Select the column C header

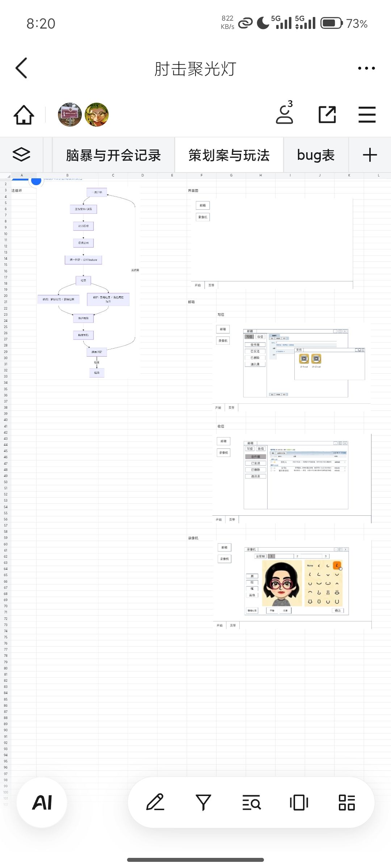[113, 175]
